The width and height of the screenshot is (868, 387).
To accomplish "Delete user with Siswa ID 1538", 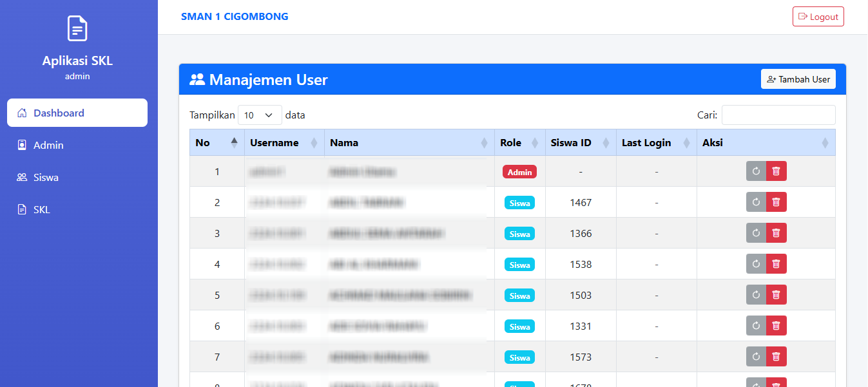I will (x=776, y=264).
